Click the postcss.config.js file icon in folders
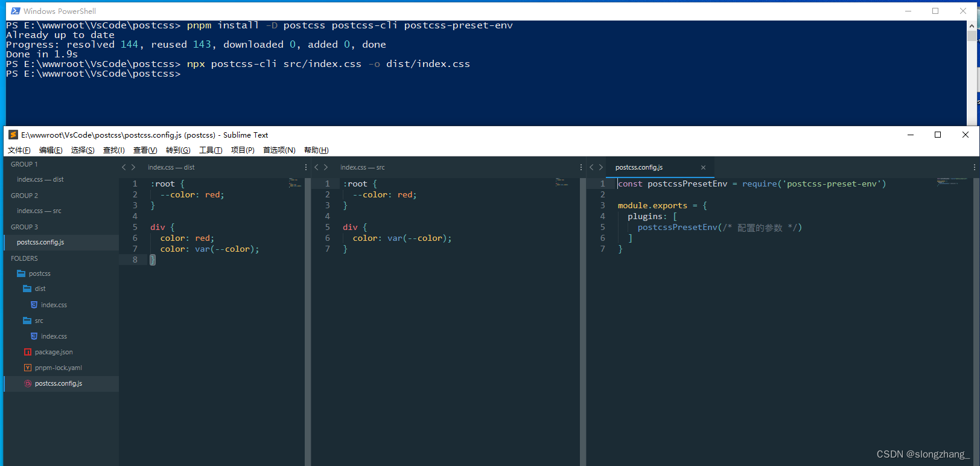 coord(27,383)
